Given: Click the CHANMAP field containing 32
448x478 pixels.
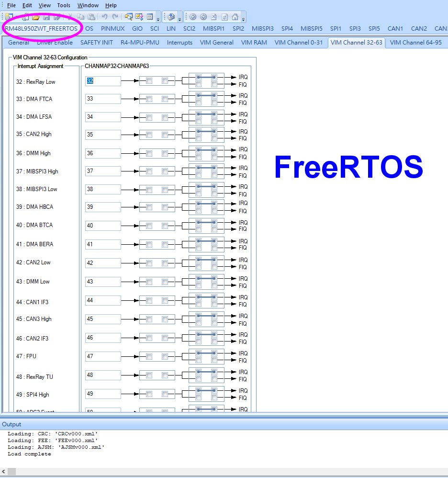Looking at the screenshot, I should (103, 81).
